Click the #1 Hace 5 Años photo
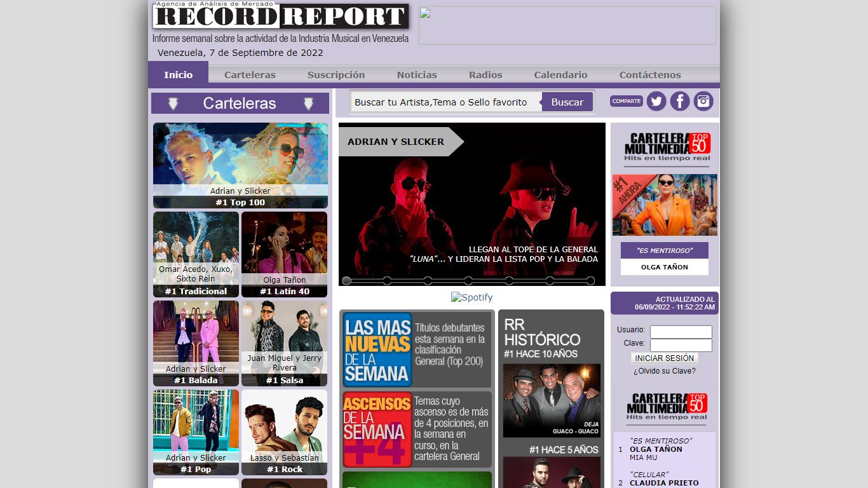Screen dimensions: 868x488 tap(552, 472)
